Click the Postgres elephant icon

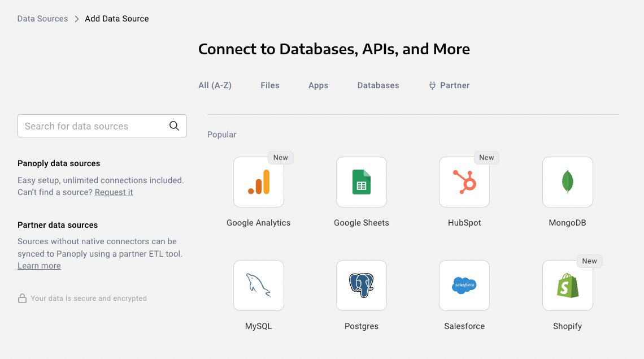click(x=362, y=286)
